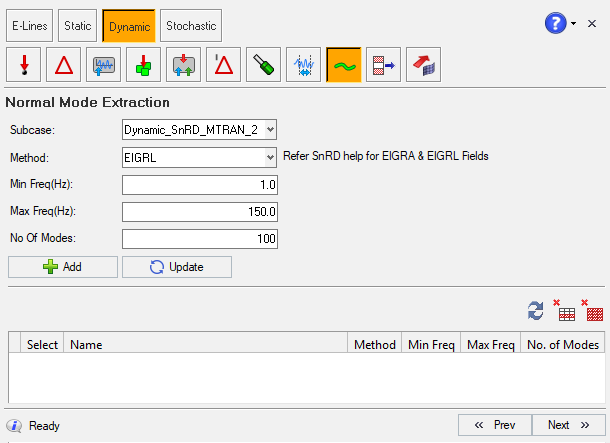Click the red downward arrow load icon
610x443 pixels.
(x=24, y=65)
